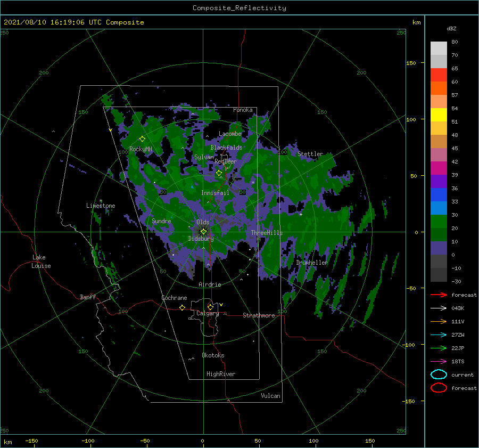Select the slate purple 0-10 dBZ swatch
479x448 pixels.
pyautogui.click(x=439, y=248)
